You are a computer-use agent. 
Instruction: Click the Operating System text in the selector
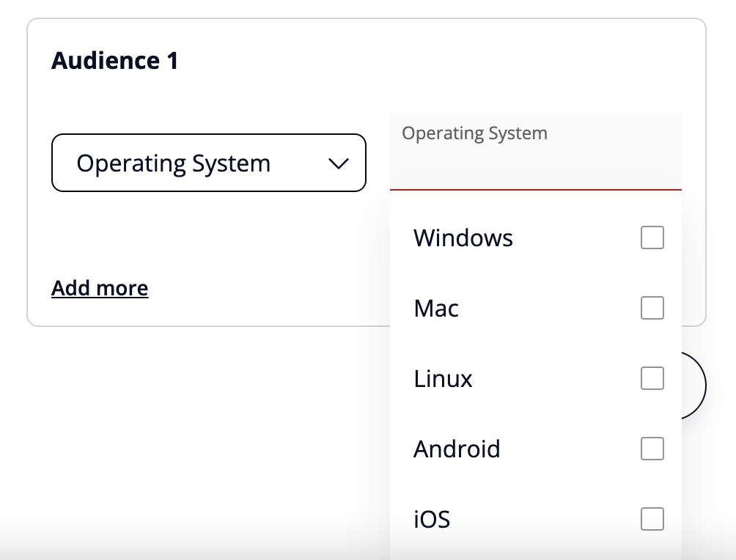coord(173,163)
